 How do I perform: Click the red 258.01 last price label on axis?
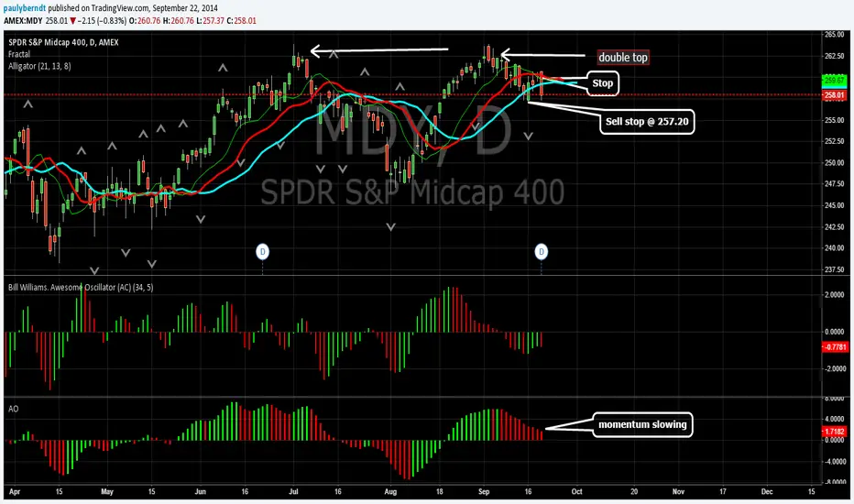834,95
